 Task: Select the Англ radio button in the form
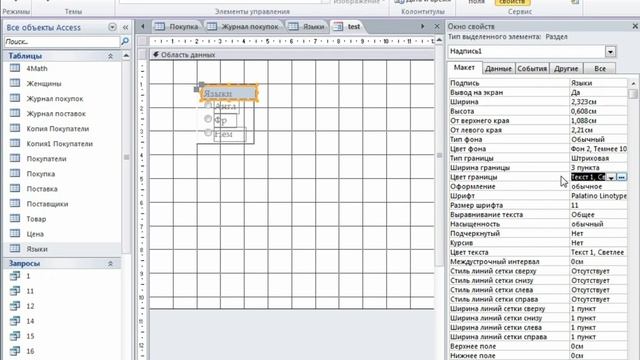pos(208,107)
